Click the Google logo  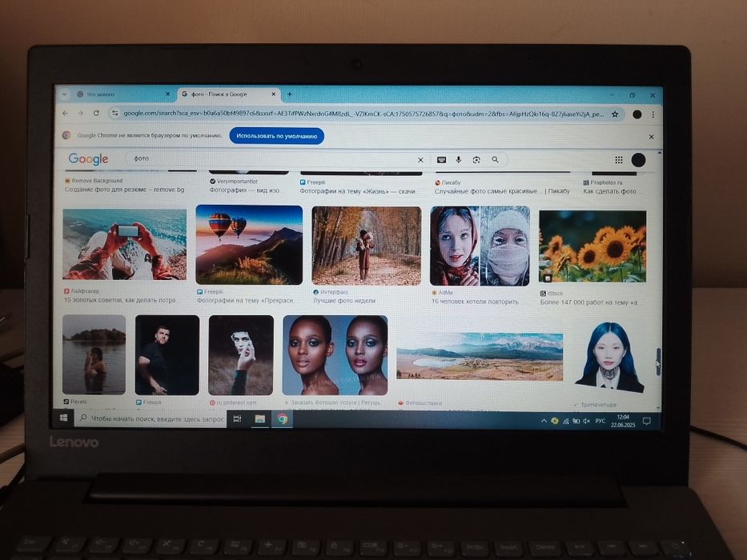click(x=88, y=159)
